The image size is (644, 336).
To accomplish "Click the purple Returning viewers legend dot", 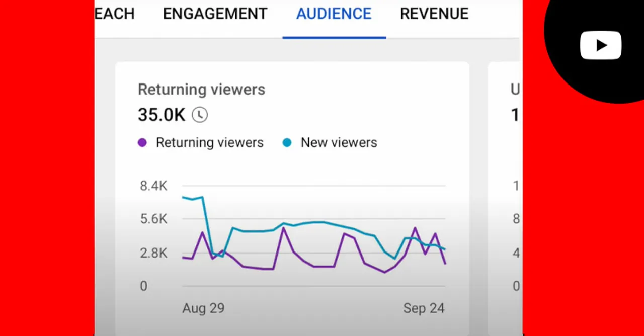I will (142, 143).
